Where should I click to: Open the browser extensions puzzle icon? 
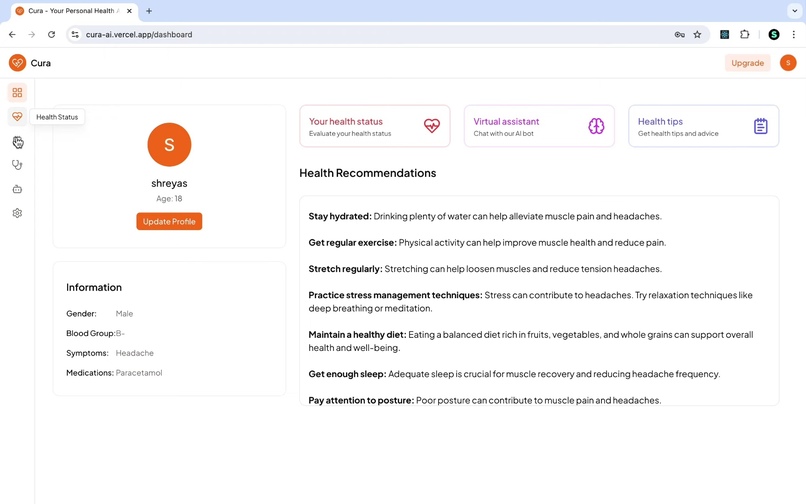pos(744,34)
